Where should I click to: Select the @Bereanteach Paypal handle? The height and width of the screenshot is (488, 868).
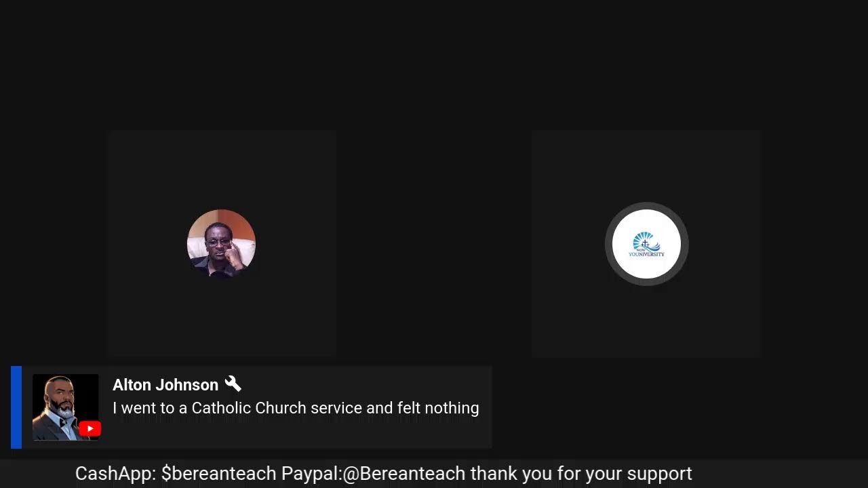point(404,473)
